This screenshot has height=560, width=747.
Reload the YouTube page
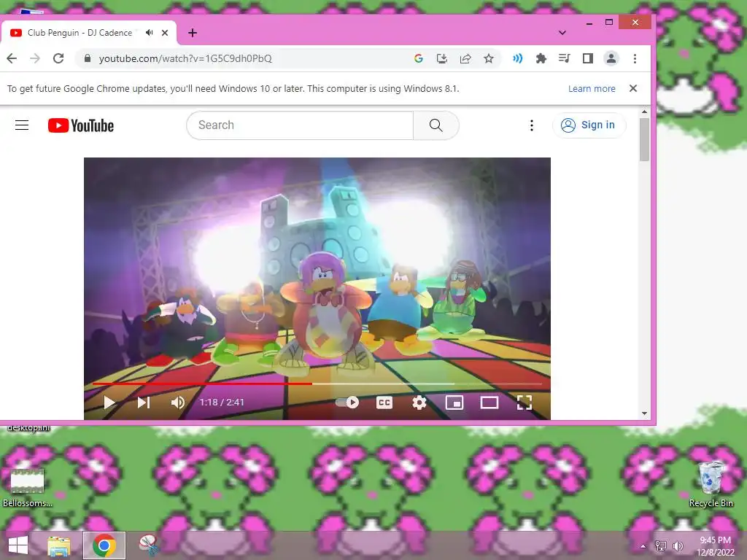pos(58,58)
